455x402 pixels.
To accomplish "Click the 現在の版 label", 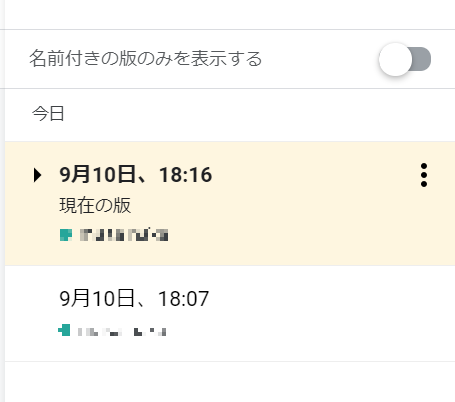I will click(95, 205).
